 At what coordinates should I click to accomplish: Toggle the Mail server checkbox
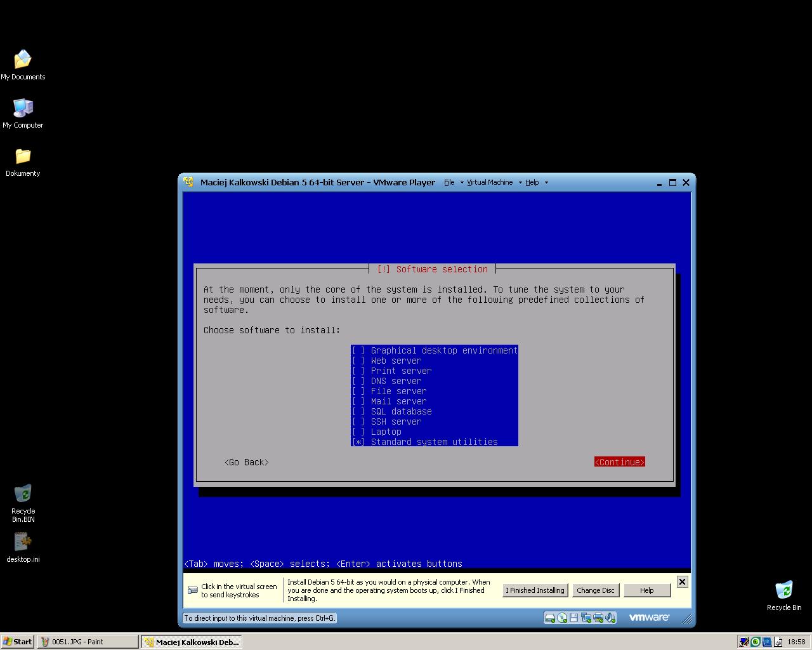[x=358, y=401]
